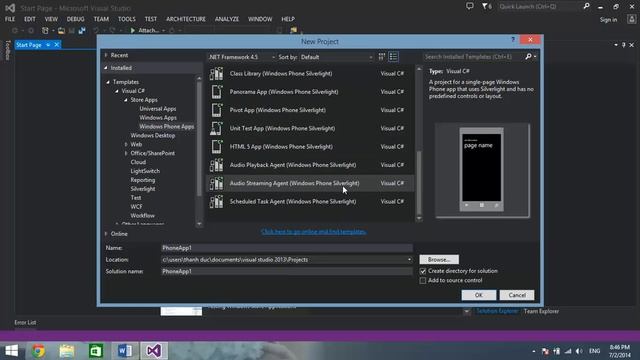
Task: Click the Search Installed Templates box
Action: point(473,57)
